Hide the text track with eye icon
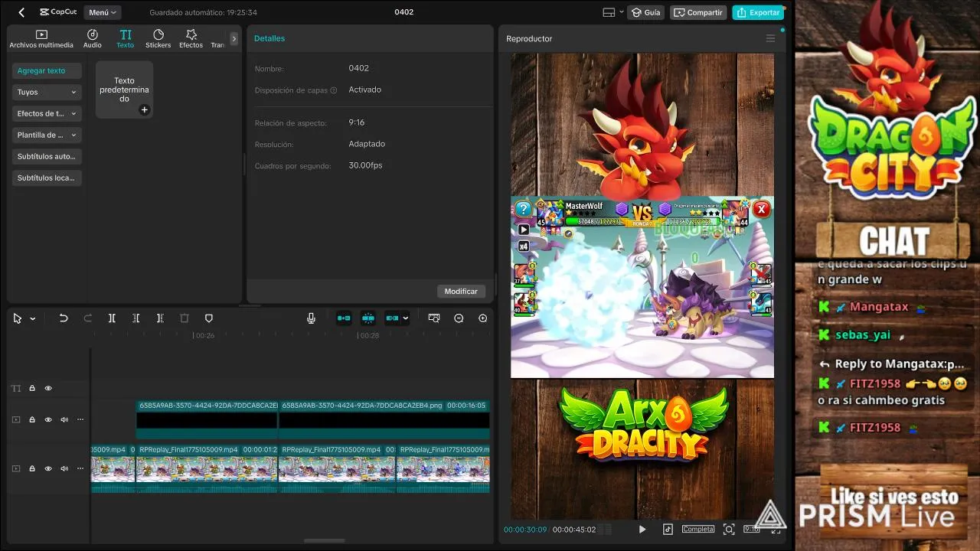Viewport: 980px width, 551px height. pyautogui.click(x=48, y=388)
